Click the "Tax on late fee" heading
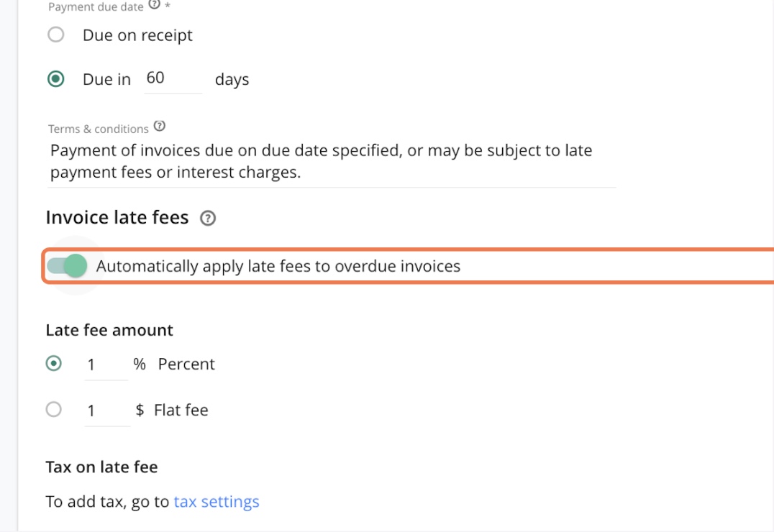 [x=101, y=467]
